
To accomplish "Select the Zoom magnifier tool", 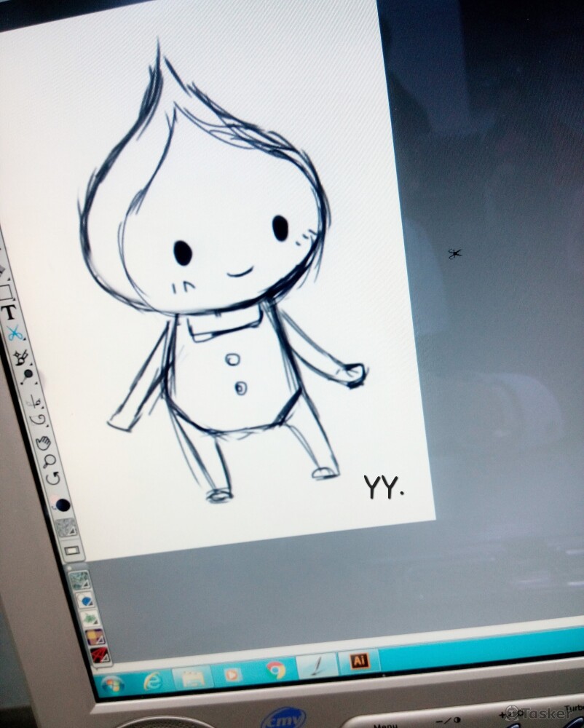I will (x=50, y=460).
